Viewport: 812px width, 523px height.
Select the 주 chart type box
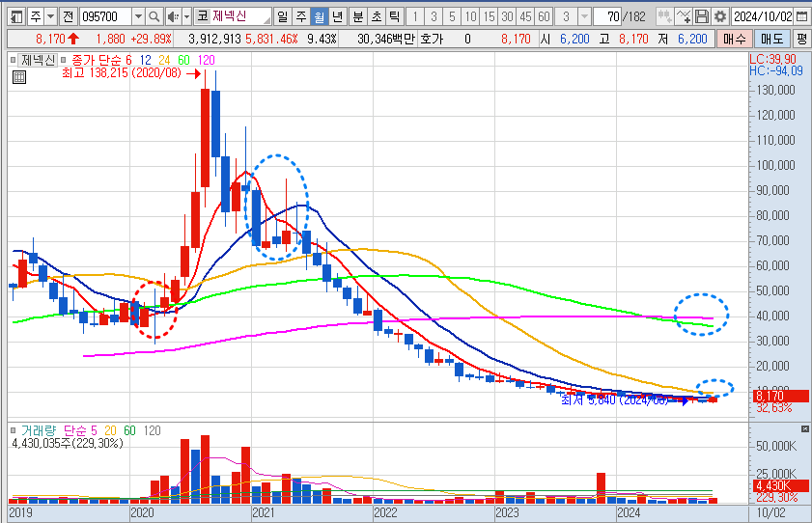point(35,16)
